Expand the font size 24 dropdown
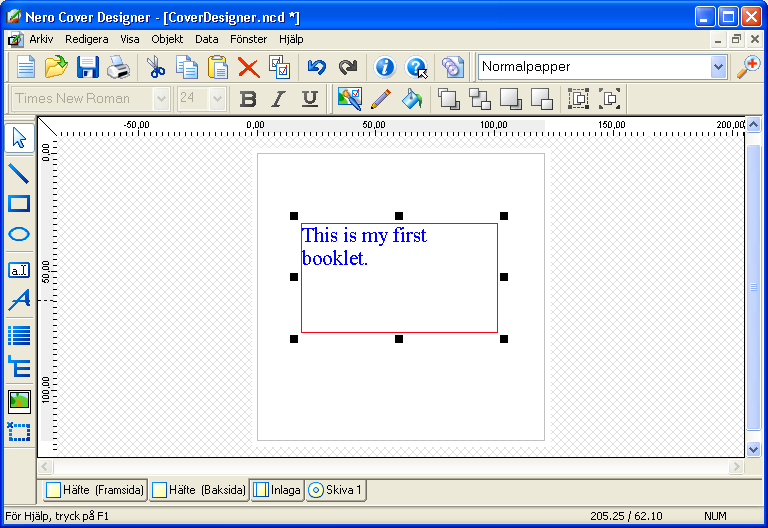The image size is (768, 528). click(x=217, y=99)
